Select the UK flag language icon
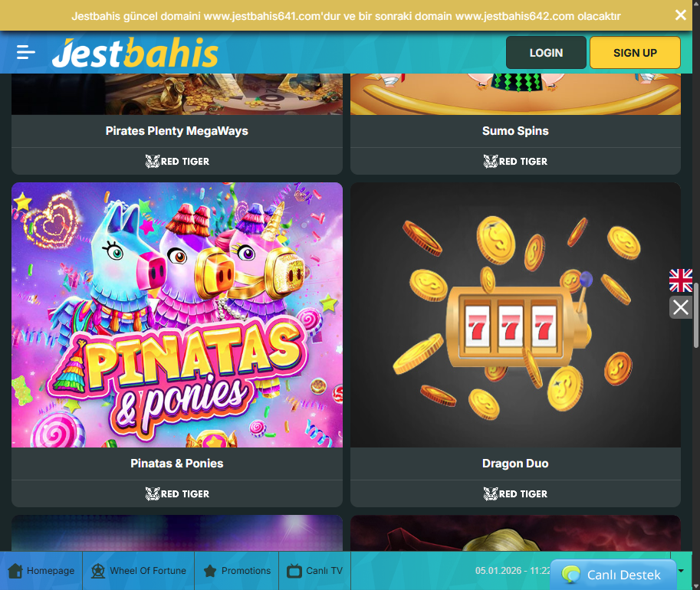Screen dimensions: 700x590 click(681, 280)
